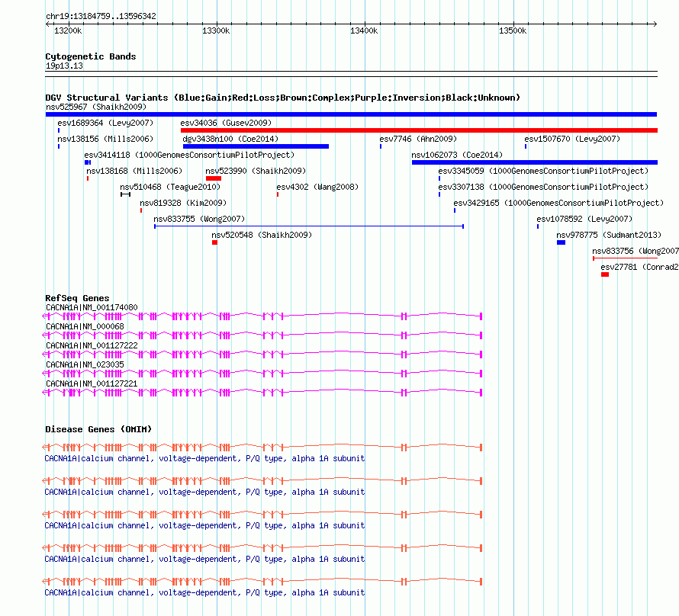
Task: Click the left arrow end of the ruler
Action: pyautogui.click(x=47, y=24)
